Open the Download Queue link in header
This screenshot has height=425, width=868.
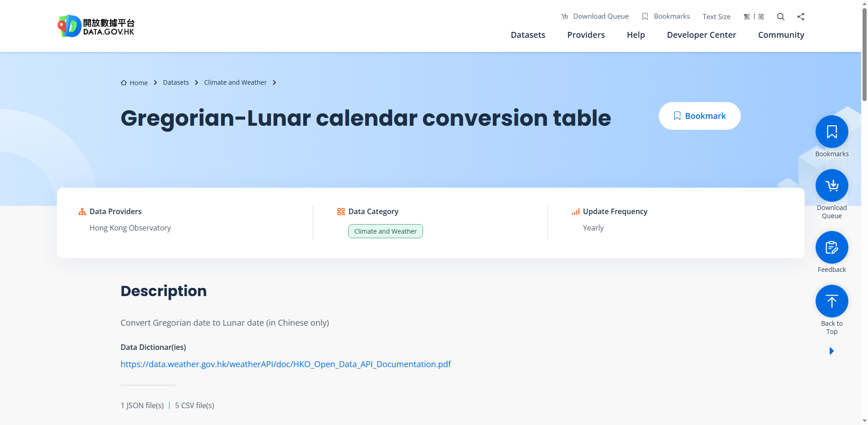(595, 16)
